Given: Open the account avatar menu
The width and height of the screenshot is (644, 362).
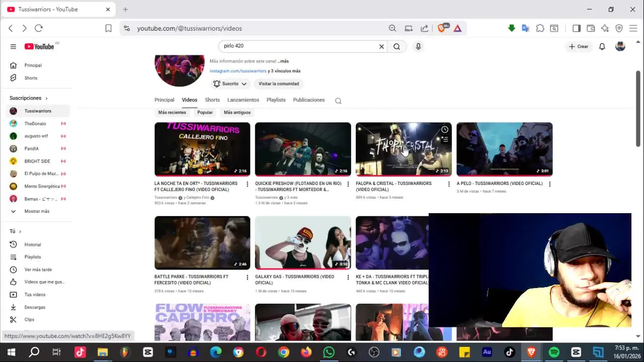Looking at the screenshot, I should (x=620, y=46).
